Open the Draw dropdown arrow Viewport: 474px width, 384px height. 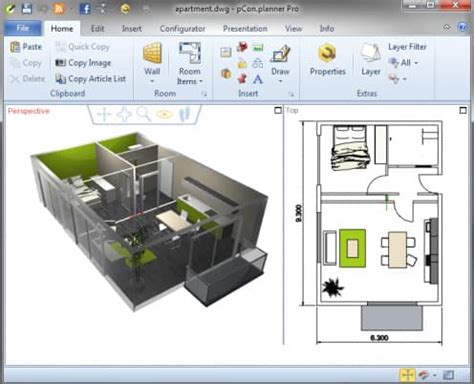tap(280, 81)
